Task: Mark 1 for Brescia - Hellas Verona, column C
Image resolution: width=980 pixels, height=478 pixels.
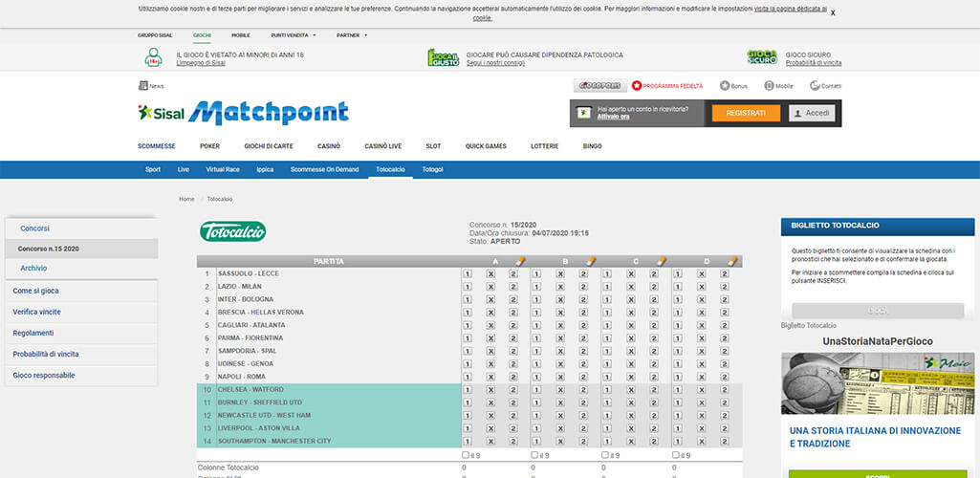Action: [x=607, y=313]
